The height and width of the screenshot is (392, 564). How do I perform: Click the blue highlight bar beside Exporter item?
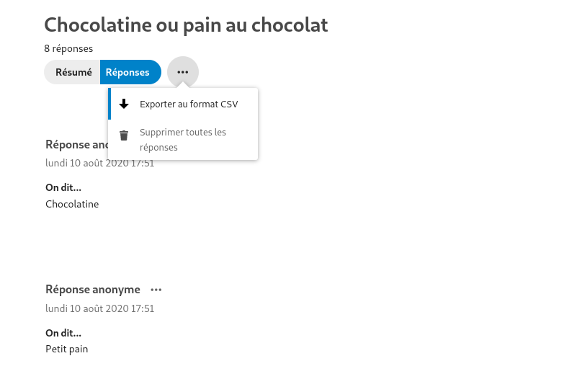(109, 104)
